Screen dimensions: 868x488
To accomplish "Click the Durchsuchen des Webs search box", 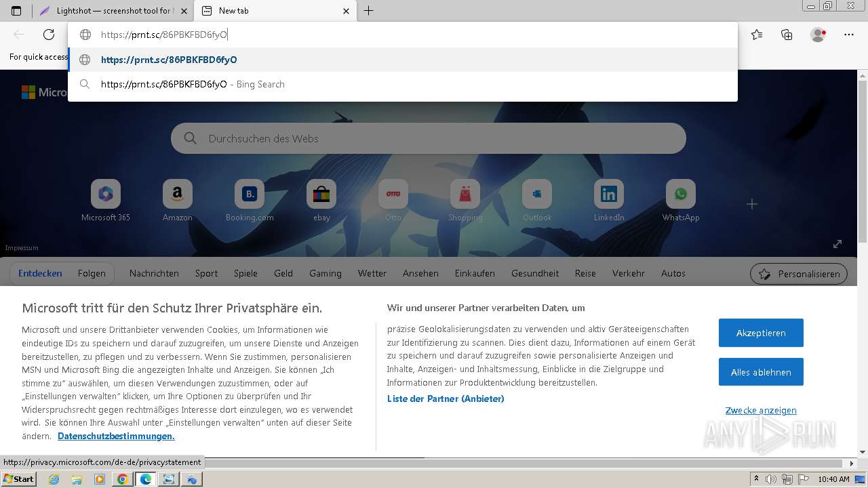I will click(x=429, y=138).
